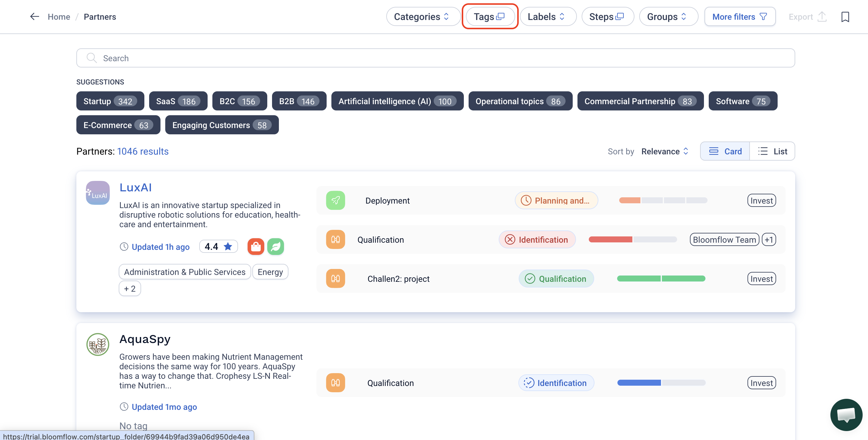
Task: Expand the +1 teams badge
Action: click(769, 239)
